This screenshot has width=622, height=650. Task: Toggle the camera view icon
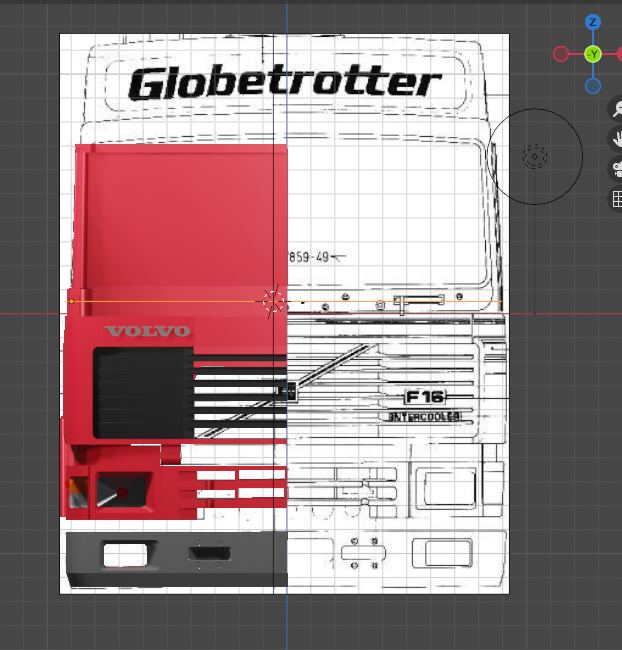click(617, 169)
